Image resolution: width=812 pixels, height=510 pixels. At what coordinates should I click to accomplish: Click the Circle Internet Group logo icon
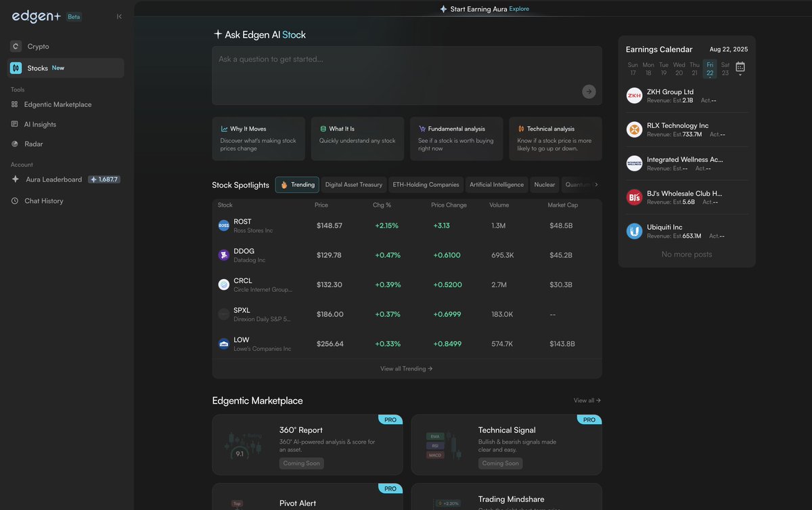coord(224,284)
